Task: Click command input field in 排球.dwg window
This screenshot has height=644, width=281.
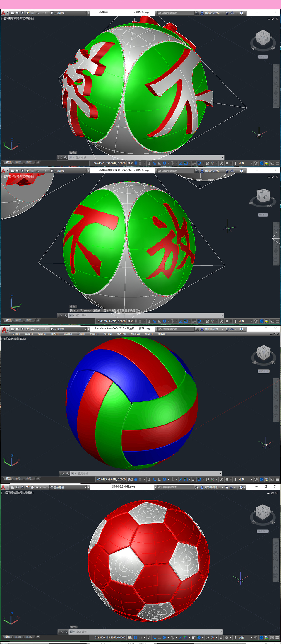Action: pyautogui.click(x=146, y=473)
